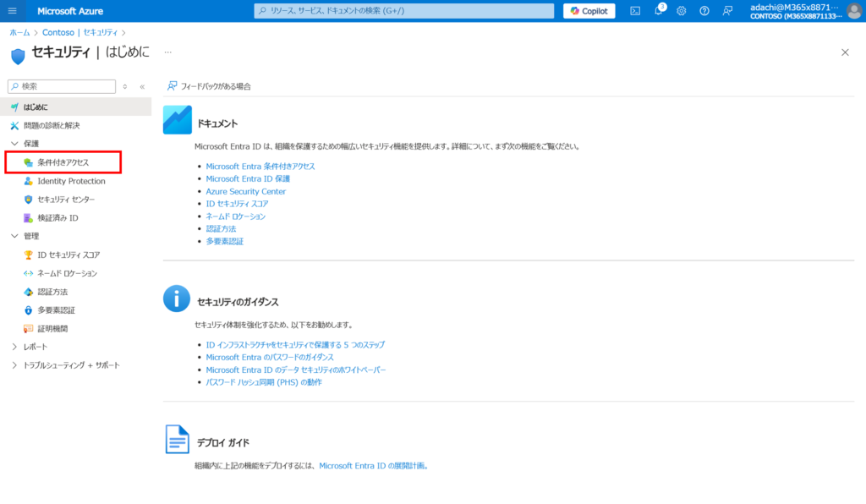The image size is (866, 504).
Task: Open ID セキュリティ スコア document link
Action: click(x=237, y=204)
